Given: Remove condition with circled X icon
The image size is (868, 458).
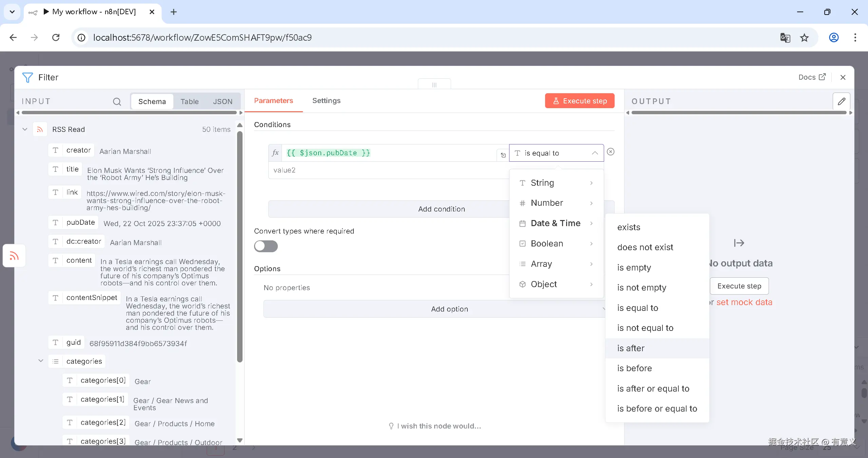Looking at the screenshot, I should (611, 152).
